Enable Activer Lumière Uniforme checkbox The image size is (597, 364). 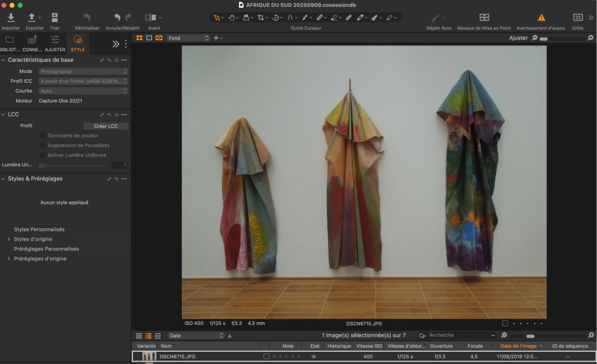click(42, 156)
